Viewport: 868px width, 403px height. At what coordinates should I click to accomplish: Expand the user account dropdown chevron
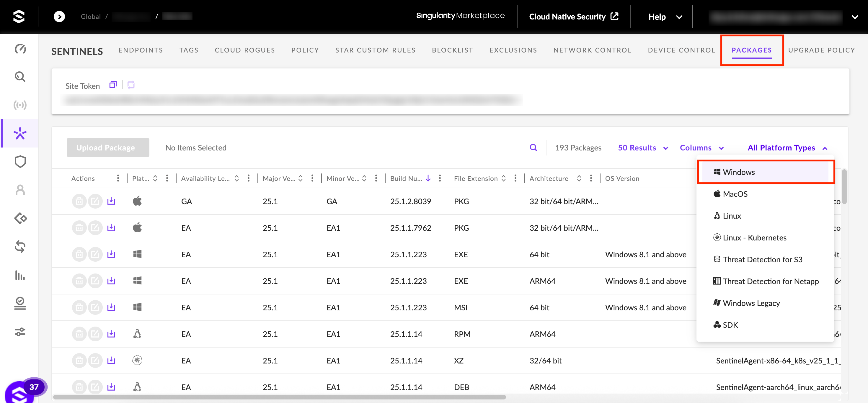(x=855, y=17)
